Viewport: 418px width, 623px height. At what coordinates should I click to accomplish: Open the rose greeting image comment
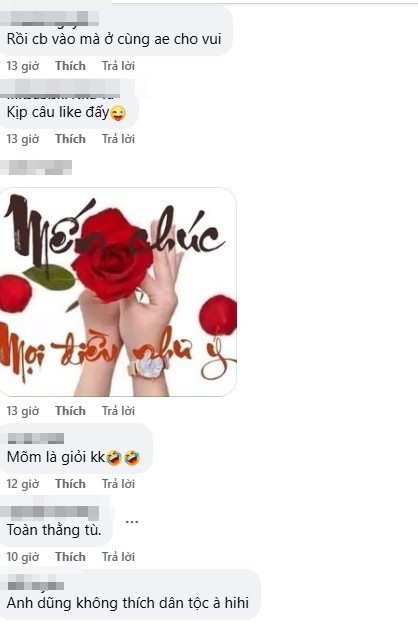118,292
